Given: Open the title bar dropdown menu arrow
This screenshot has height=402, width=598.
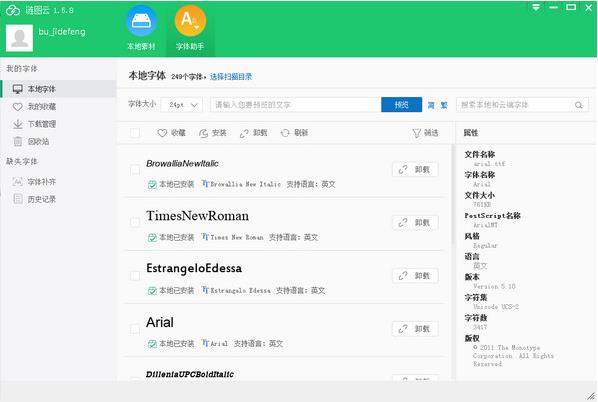Looking at the screenshot, I should [536, 7].
